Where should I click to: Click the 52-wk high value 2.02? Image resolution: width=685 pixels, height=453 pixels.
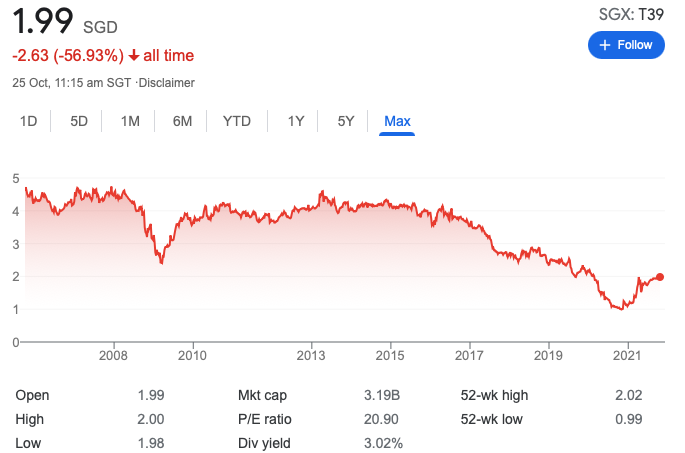(x=628, y=395)
